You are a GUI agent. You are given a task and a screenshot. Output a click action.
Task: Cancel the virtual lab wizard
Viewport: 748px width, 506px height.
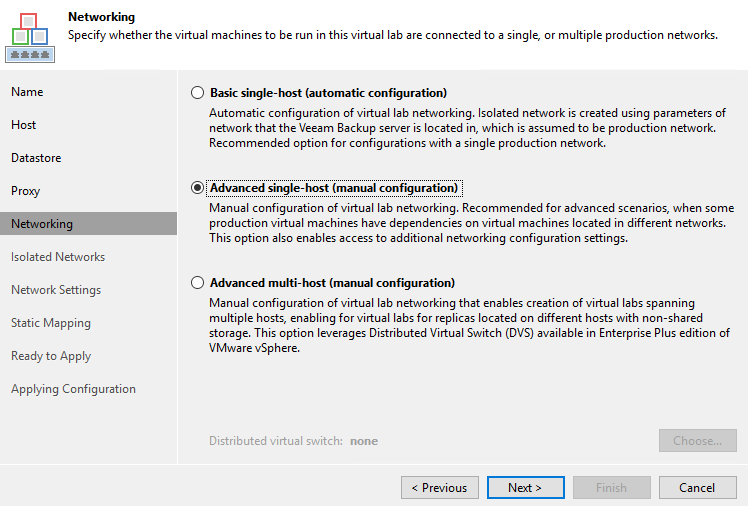697,487
